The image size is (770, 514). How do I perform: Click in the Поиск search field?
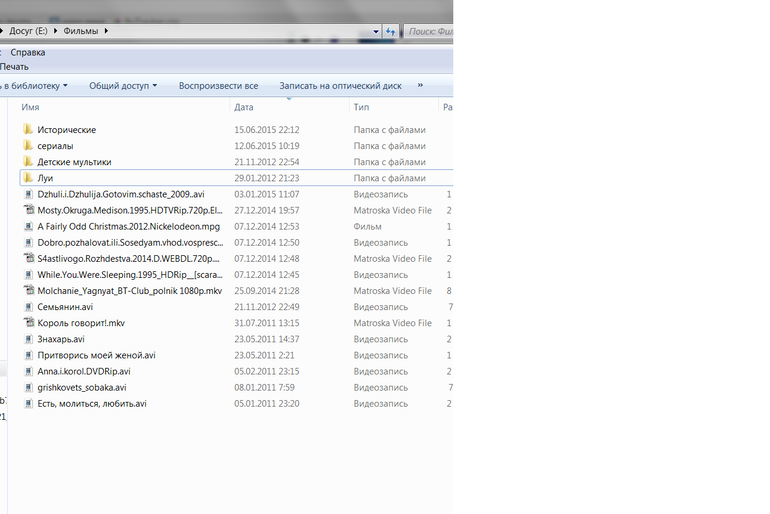pyautogui.click(x=430, y=31)
